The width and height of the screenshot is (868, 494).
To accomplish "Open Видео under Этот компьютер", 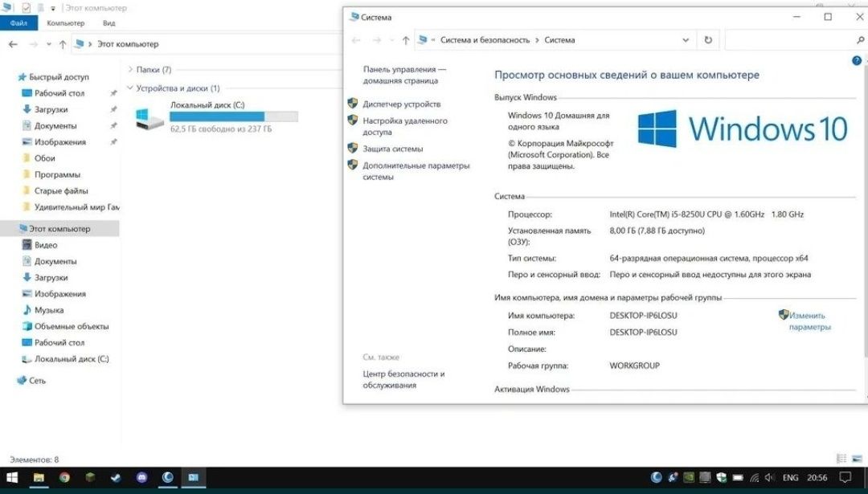I will (x=45, y=244).
